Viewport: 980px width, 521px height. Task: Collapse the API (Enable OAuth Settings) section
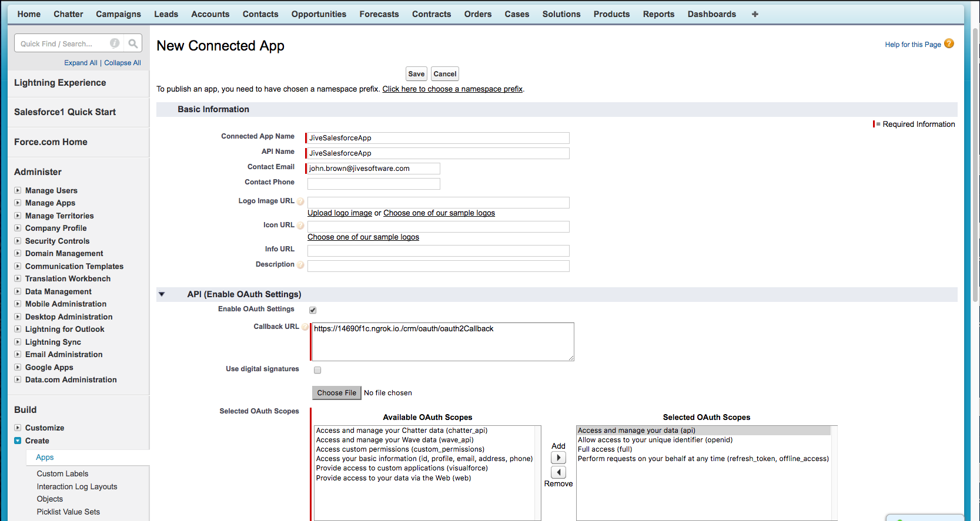tap(162, 294)
